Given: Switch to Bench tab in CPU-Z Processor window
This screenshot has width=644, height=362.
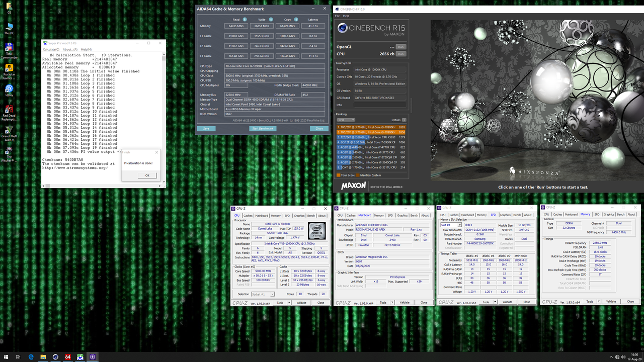Looking at the screenshot, I should coord(311,216).
